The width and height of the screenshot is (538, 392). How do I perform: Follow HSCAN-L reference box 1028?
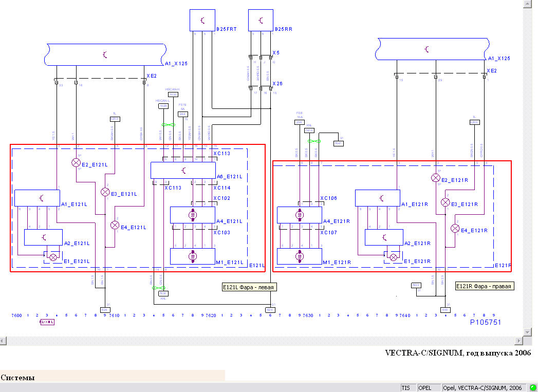(163, 106)
